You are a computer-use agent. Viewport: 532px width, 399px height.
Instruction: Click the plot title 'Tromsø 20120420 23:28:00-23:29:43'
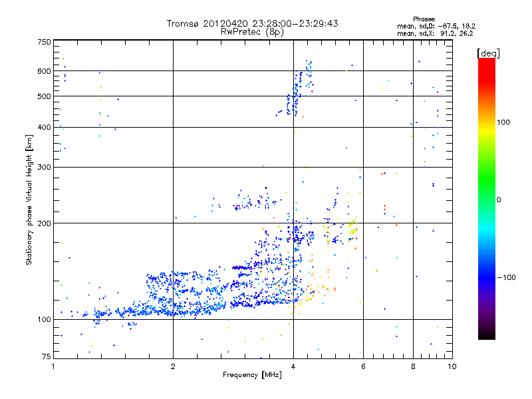click(252, 23)
